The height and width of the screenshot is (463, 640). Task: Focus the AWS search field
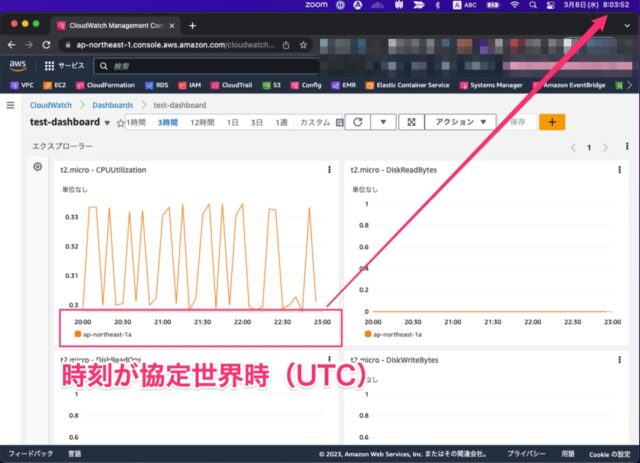(207, 66)
